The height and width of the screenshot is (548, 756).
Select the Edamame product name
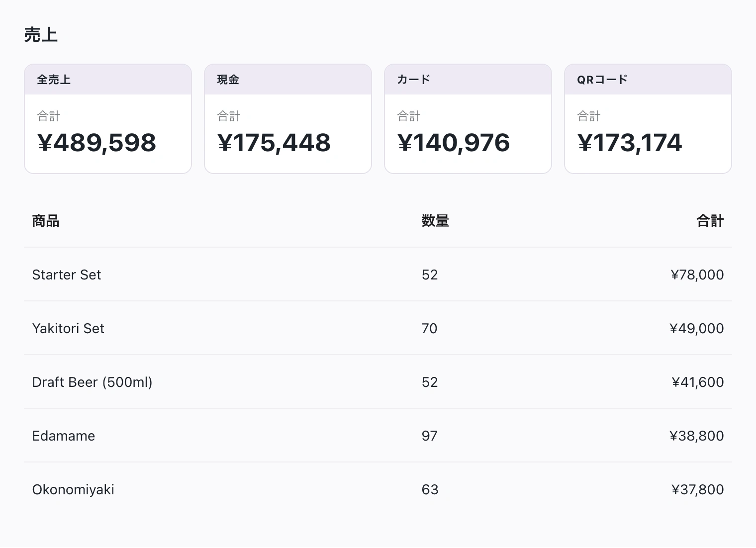click(x=64, y=436)
